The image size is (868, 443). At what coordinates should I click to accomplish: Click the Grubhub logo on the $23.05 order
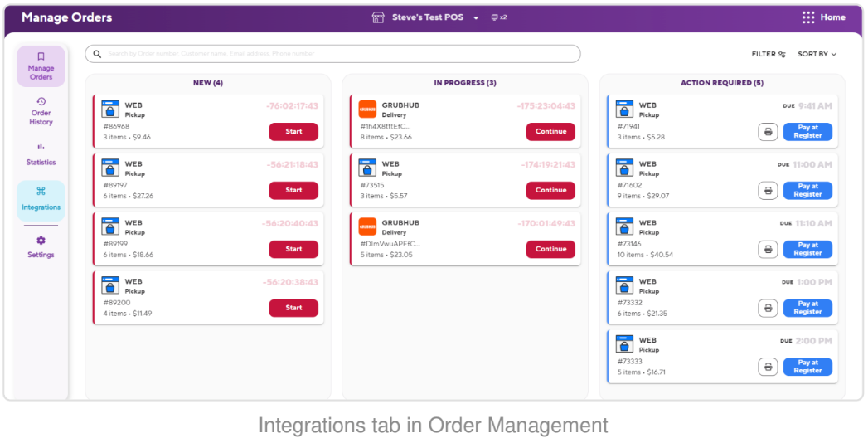367,226
